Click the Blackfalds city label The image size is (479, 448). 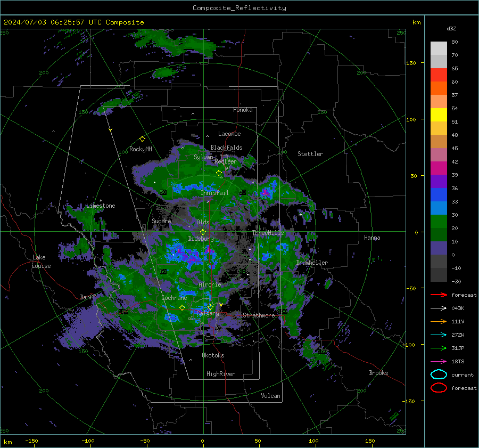tap(226, 148)
